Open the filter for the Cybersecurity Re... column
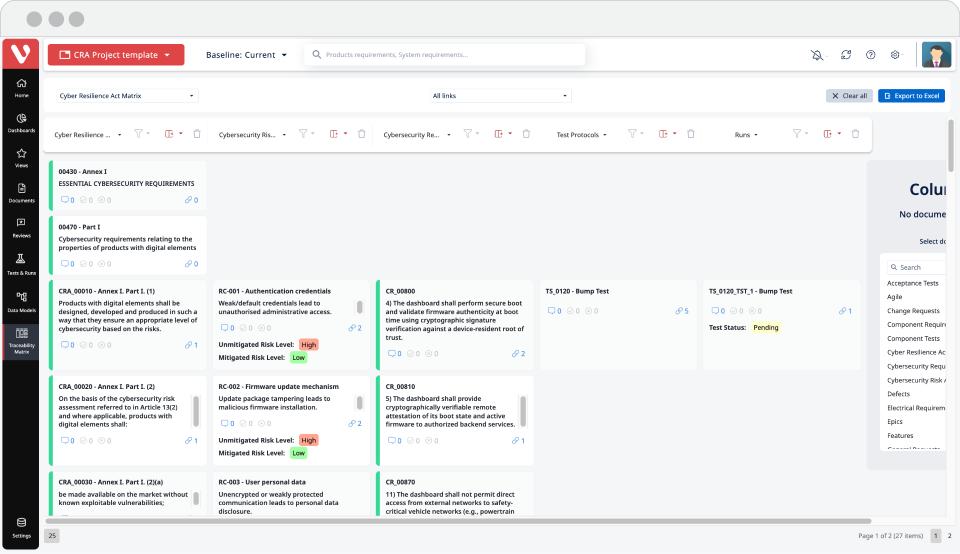The image size is (960, 554). pyautogui.click(x=470, y=133)
